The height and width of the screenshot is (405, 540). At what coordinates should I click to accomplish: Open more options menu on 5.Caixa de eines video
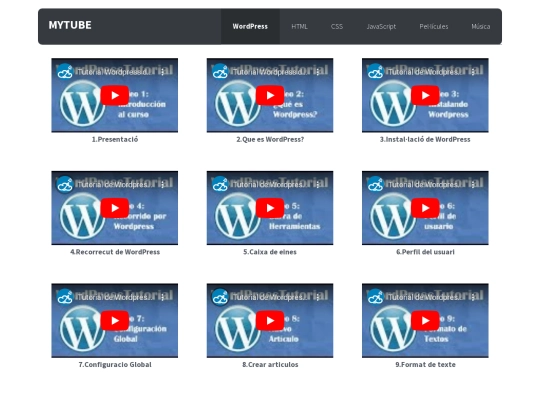tap(318, 185)
